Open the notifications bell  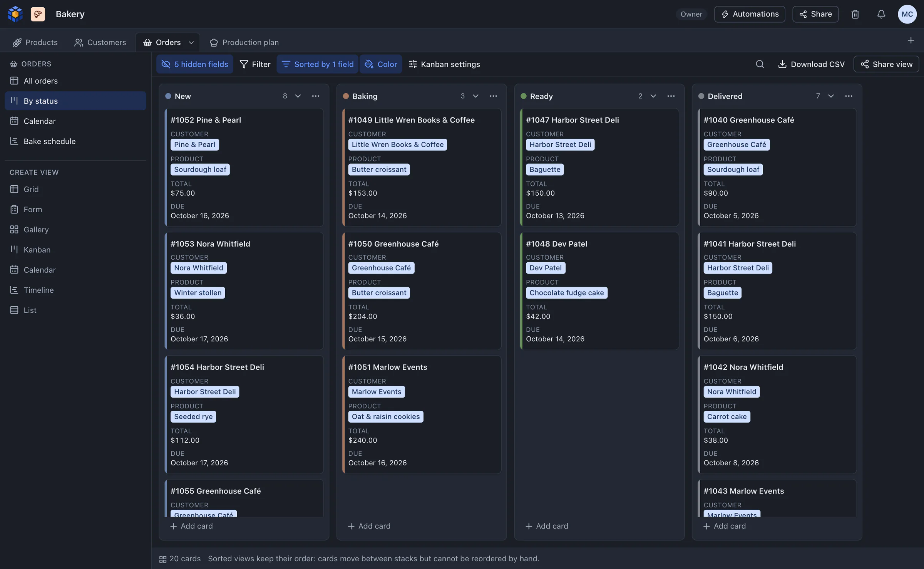coord(881,14)
